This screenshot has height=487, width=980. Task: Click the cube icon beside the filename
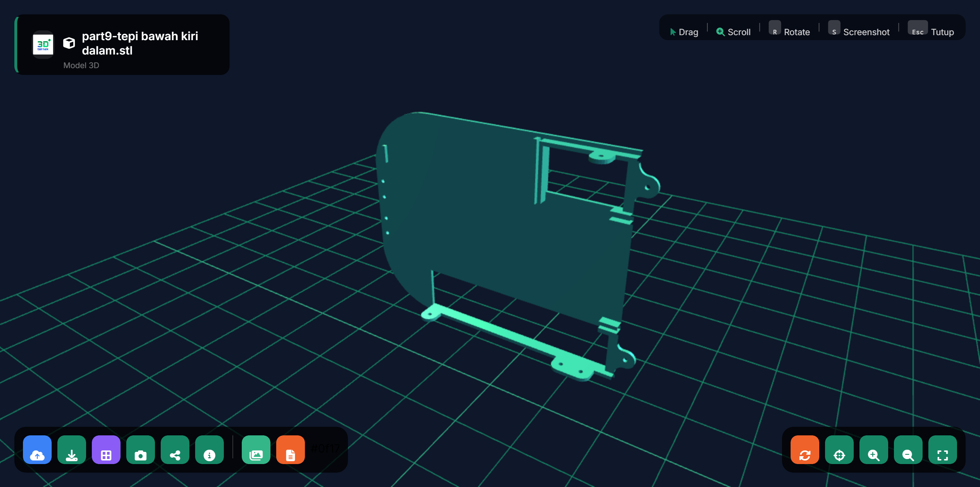click(69, 43)
